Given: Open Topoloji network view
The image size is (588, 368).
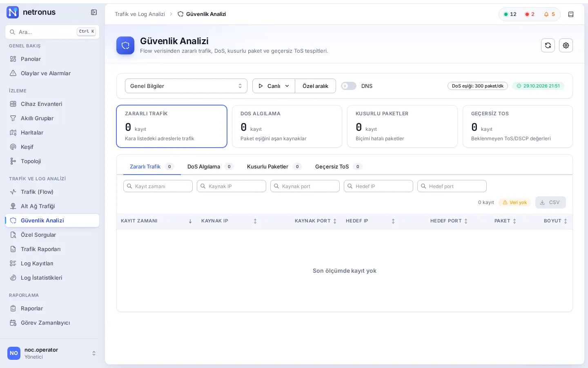Looking at the screenshot, I should coord(52,161).
